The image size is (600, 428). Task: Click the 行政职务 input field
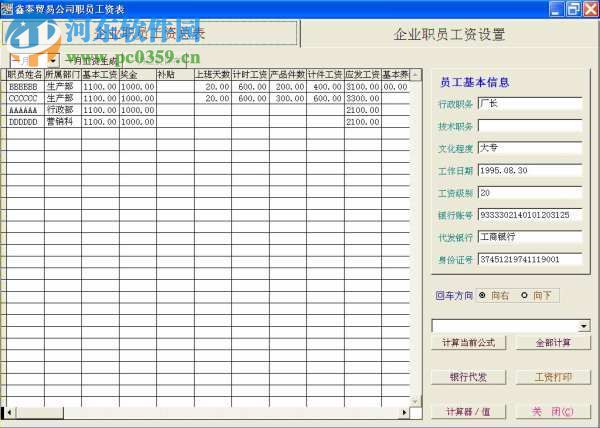(530, 104)
